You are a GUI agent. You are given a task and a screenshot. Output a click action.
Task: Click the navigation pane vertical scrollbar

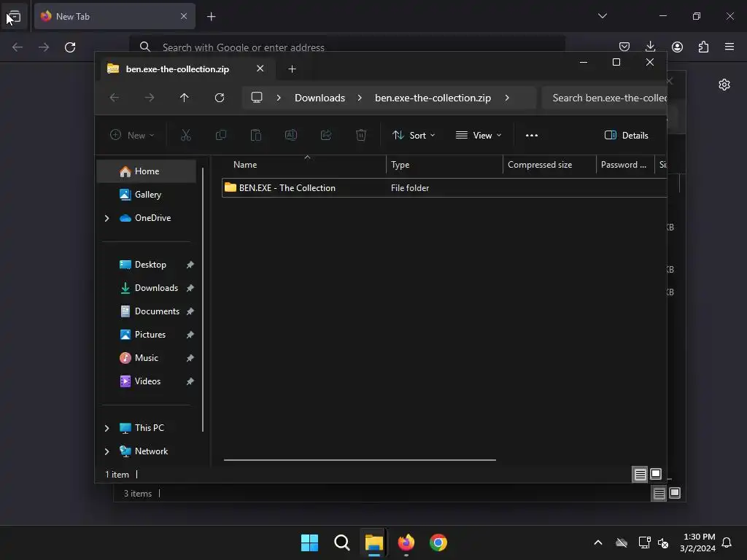tap(203, 300)
